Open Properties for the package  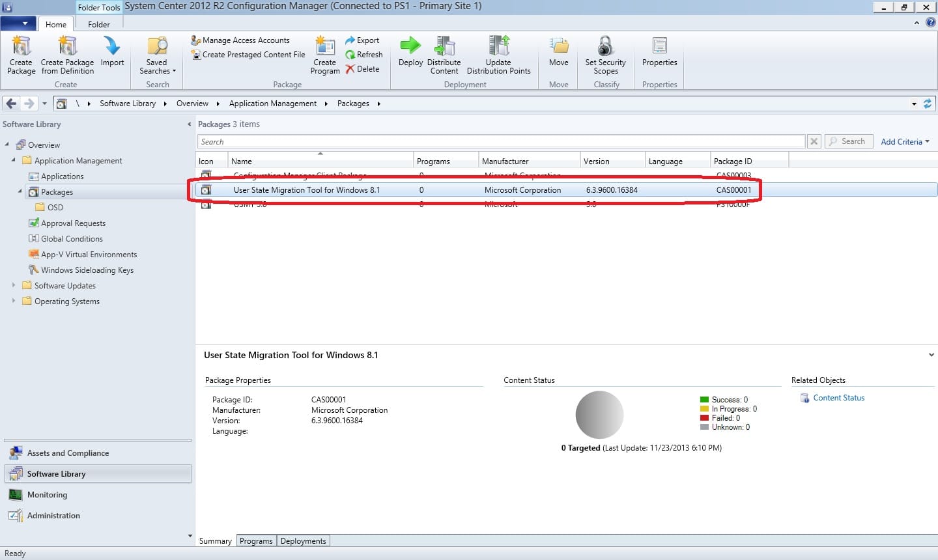(659, 55)
